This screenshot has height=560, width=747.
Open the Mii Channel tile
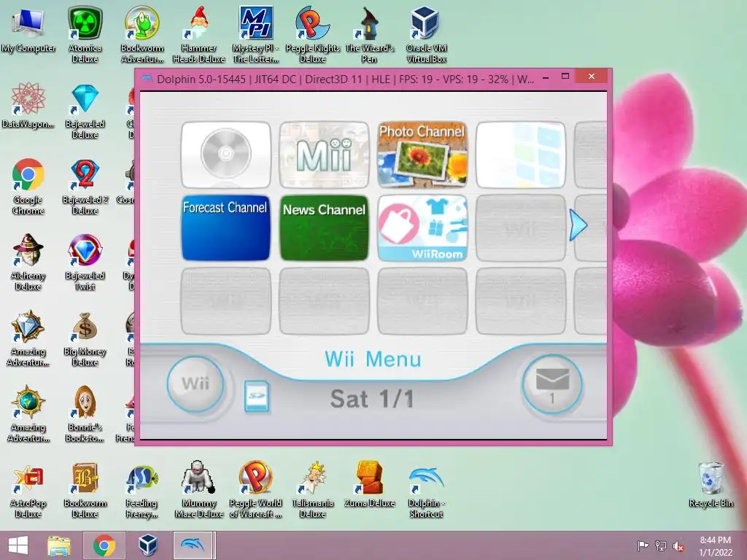tap(324, 155)
